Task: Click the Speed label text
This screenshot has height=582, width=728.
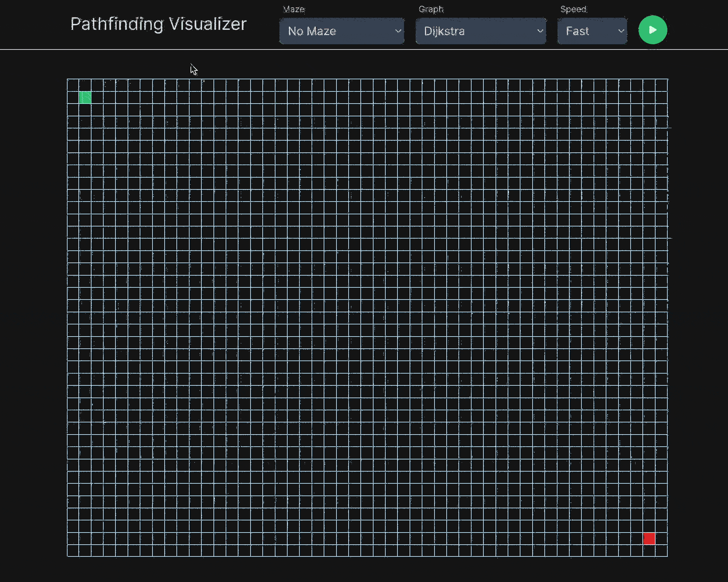Action: coord(574,10)
